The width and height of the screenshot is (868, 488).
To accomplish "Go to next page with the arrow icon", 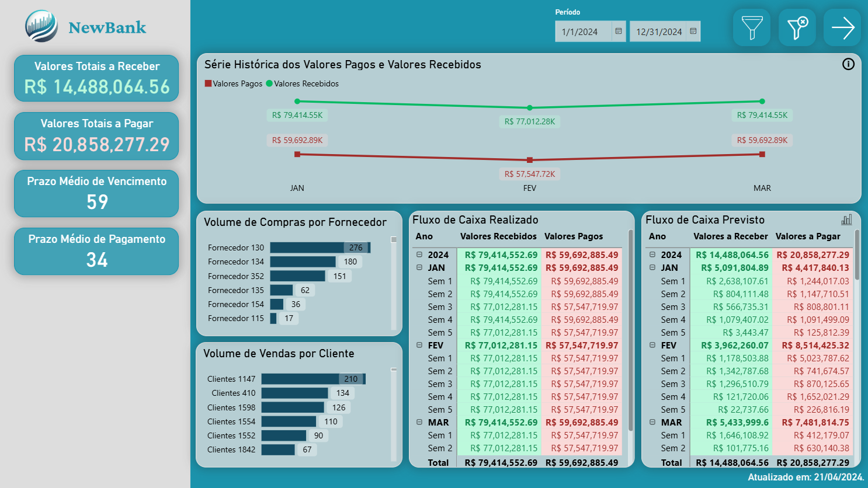I will pyautogui.click(x=842, y=27).
